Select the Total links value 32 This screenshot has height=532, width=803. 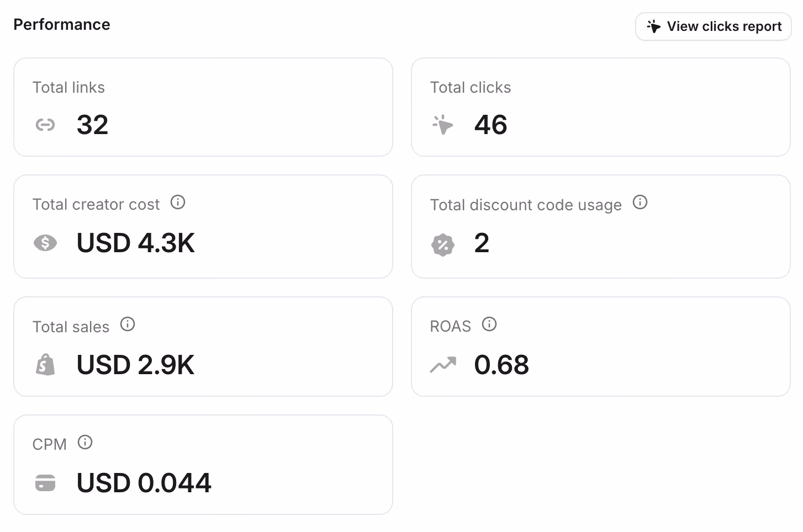pos(92,125)
